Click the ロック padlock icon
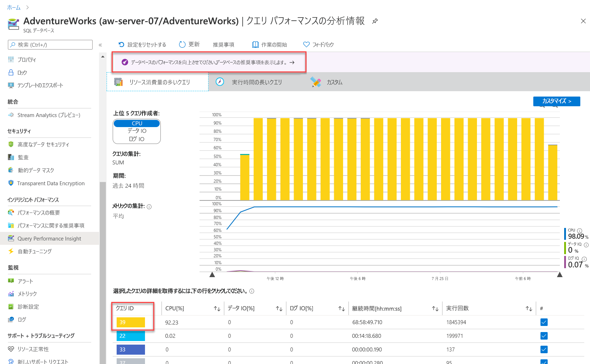 [x=11, y=73]
